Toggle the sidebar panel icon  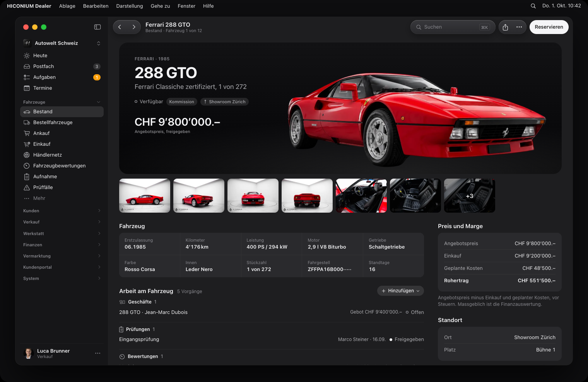97,27
